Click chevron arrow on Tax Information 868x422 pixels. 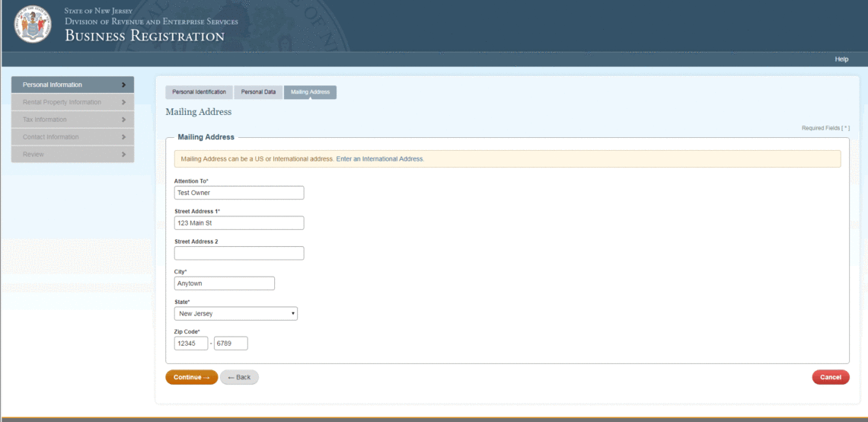(123, 120)
